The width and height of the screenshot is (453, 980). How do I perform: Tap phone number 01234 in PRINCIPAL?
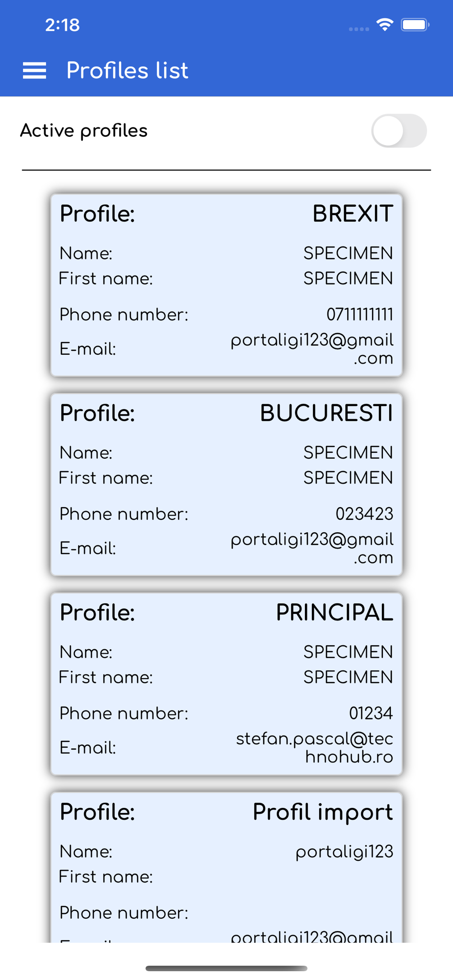click(371, 713)
